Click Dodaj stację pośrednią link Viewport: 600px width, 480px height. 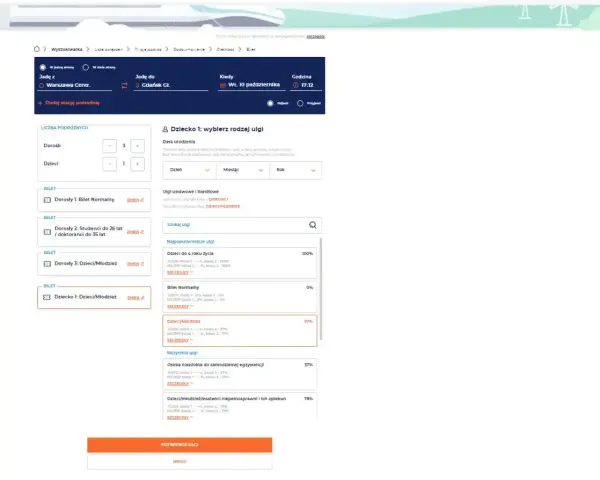coord(72,103)
